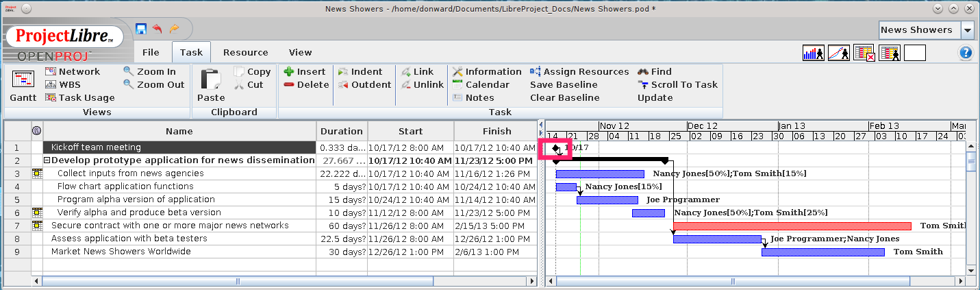Viewport: 980px width, 290px height.
Task: Click the Copy icon
Action: pyautogui.click(x=239, y=71)
